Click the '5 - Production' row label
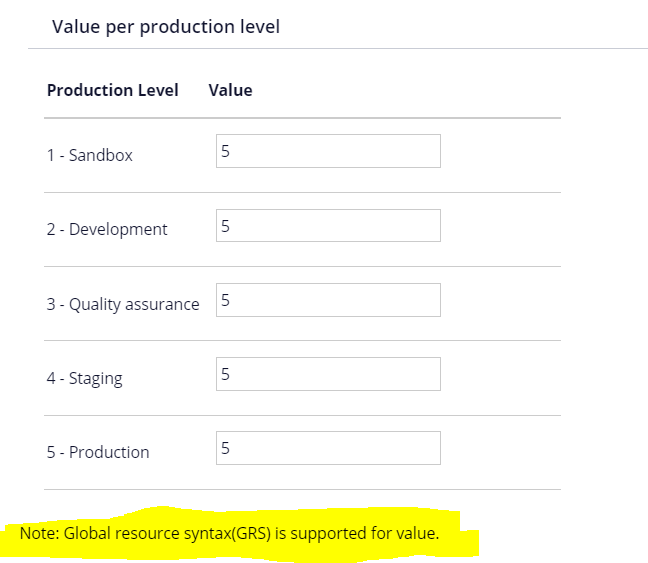This screenshot has height=563, width=648. 98,452
